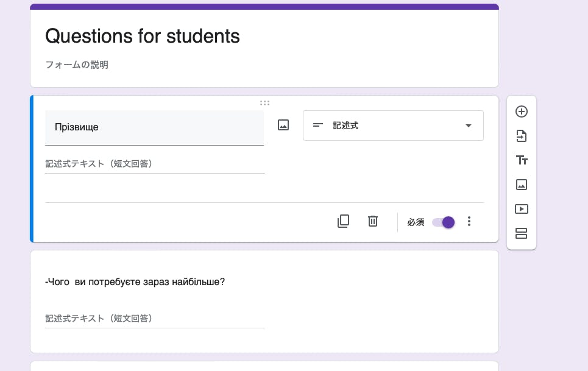This screenshot has width=588, height=371.
Task: Click short answer placeholder under Прізвище
Action: tap(99, 164)
